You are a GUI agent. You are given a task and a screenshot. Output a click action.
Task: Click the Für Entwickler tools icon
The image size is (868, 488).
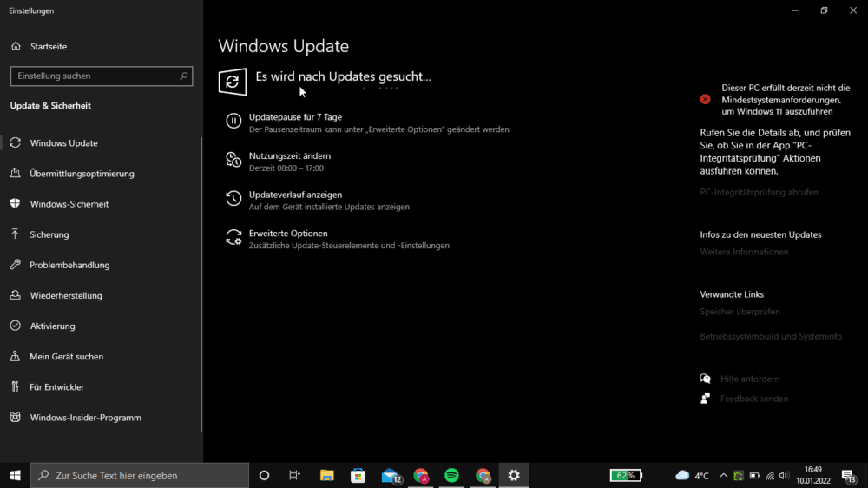coord(16,386)
